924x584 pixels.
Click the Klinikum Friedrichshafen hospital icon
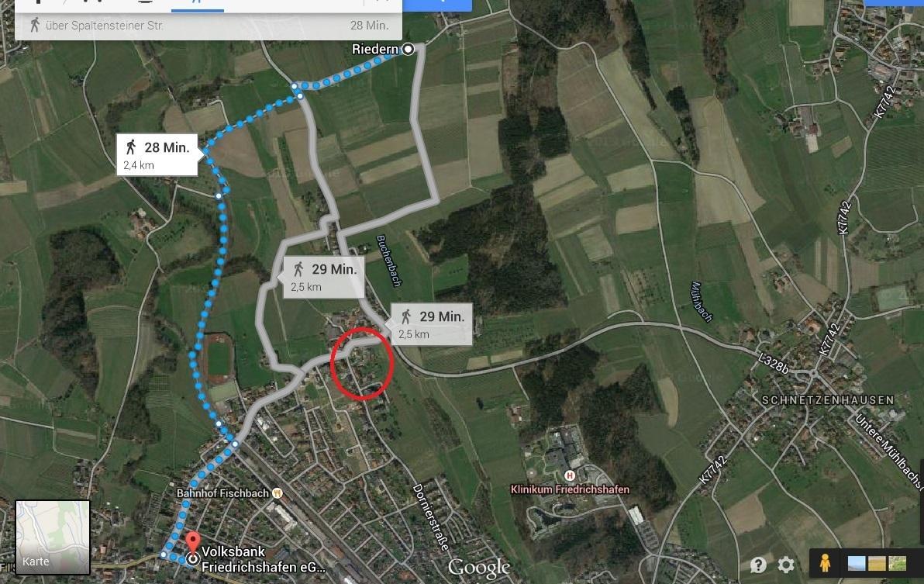[x=569, y=475]
